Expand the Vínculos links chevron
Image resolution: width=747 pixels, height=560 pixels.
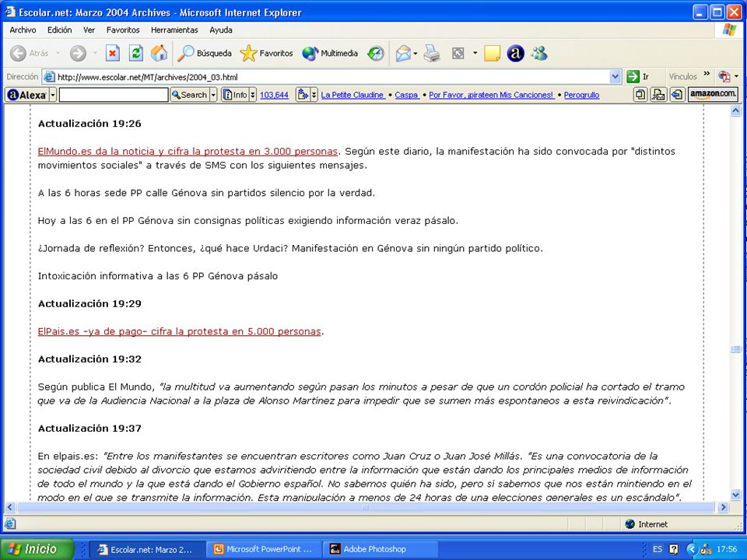[x=707, y=75]
